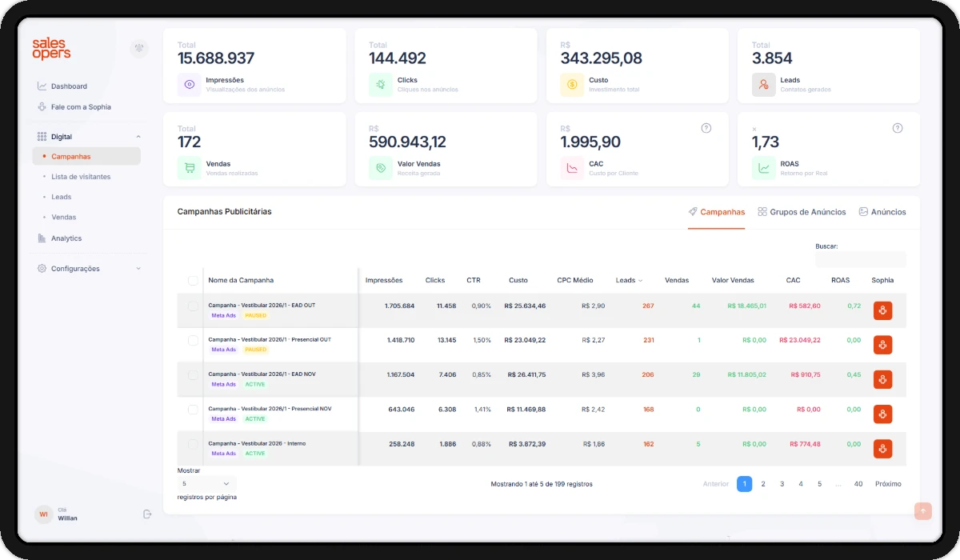The width and height of the screenshot is (960, 560).
Task: Select the Vestibular 2026 - Interno checkbox
Action: tap(193, 444)
